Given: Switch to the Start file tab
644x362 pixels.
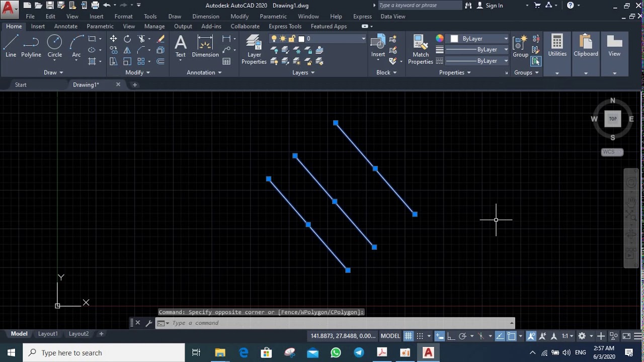Looking at the screenshot, I should 21,85.
